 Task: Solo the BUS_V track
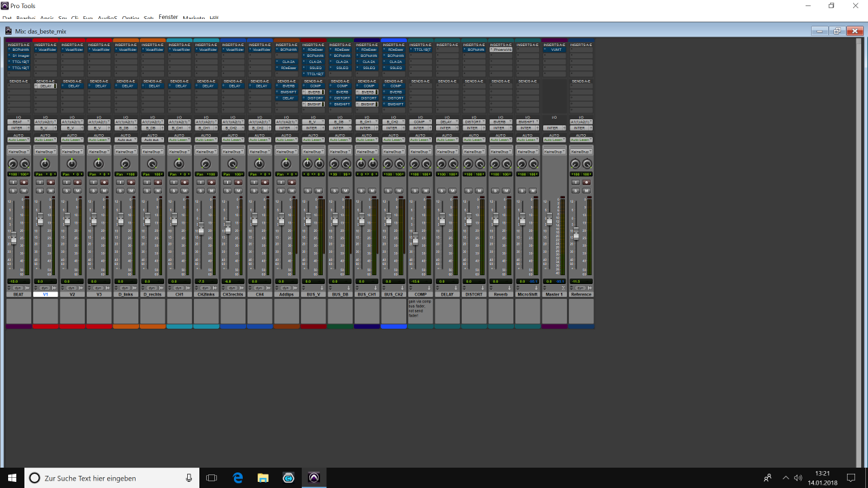pos(308,190)
